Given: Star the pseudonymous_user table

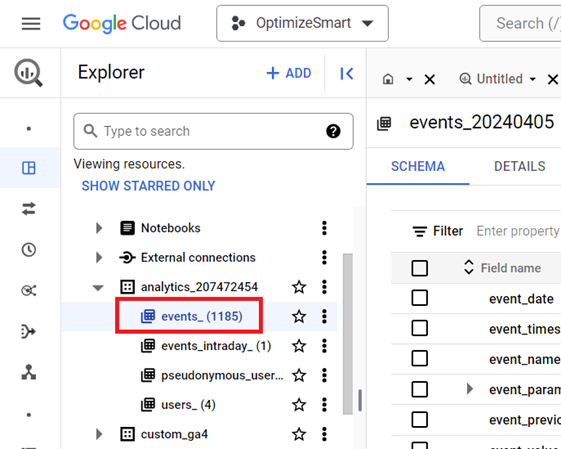Looking at the screenshot, I should pyautogui.click(x=299, y=375).
